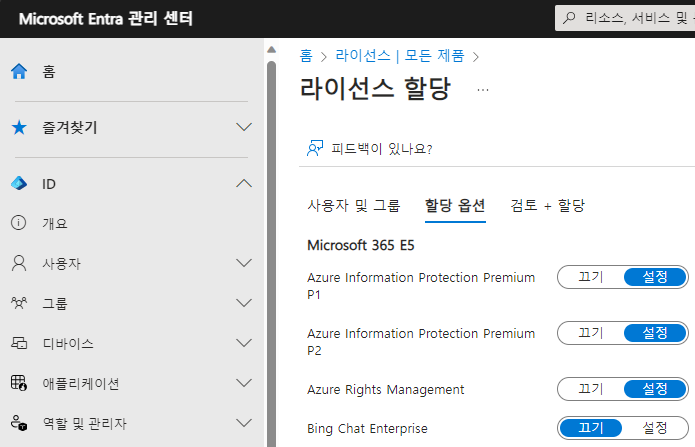Viewport: 695px width, 447px height.
Task: Expand the 역할 및 관리자 menu chevron
Action: 244,423
